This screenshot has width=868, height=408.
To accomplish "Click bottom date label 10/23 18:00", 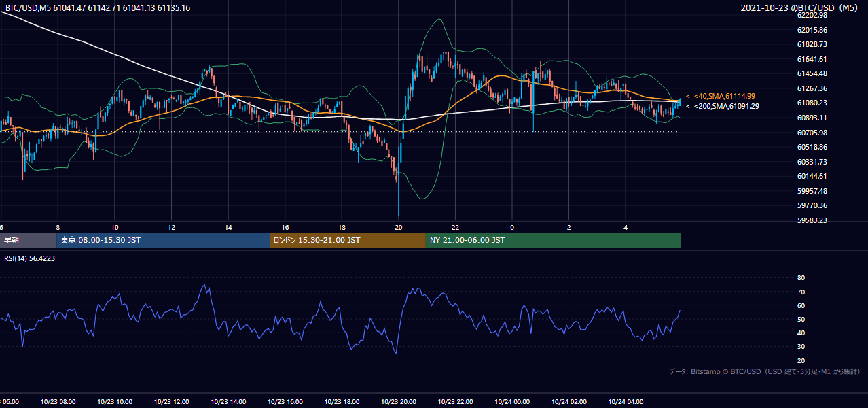I will tap(342, 402).
